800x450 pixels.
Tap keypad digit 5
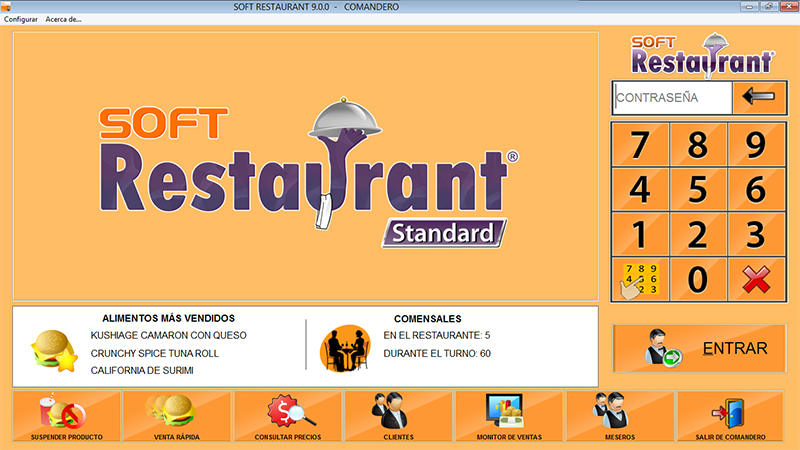pyautogui.click(x=698, y=189)
